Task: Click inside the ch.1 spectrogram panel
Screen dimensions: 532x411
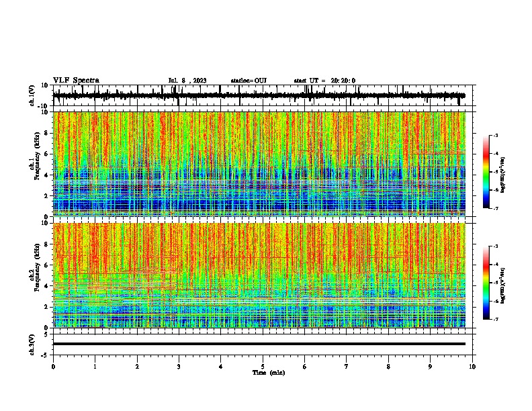Action: (259, 164)
